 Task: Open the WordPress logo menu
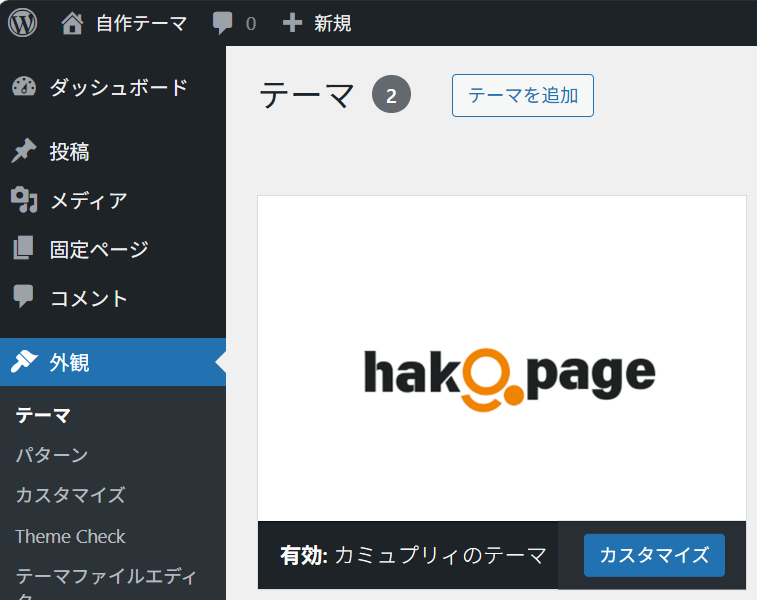pos(22,23)
